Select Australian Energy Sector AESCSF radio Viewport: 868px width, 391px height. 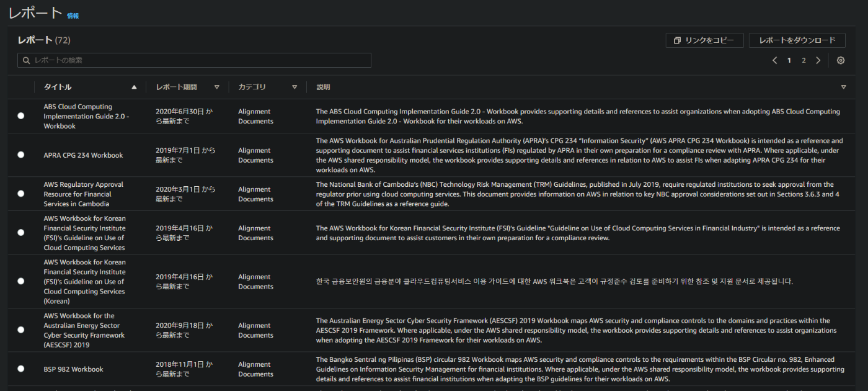coord(21,330)
